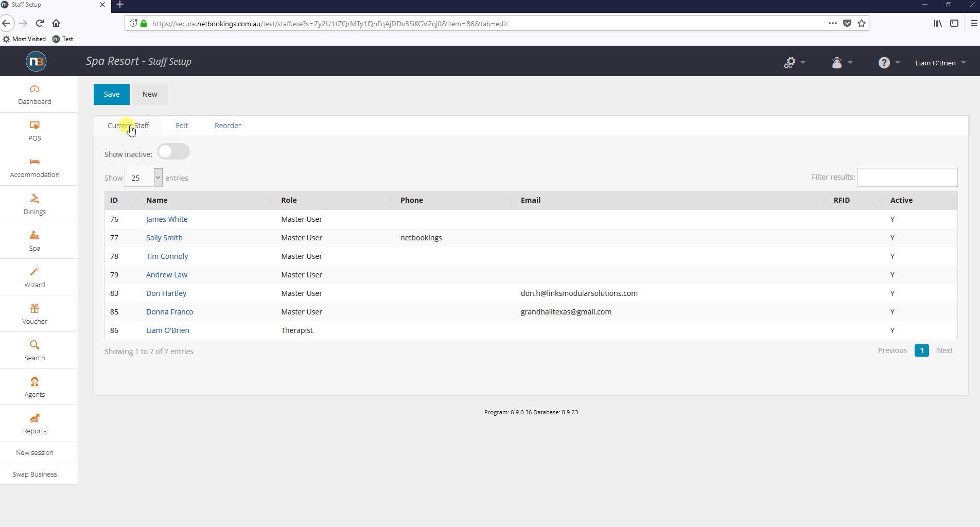
Task: Toggle the browser sidebar icon
Action: pyautogui.click(x=954, y=23)
